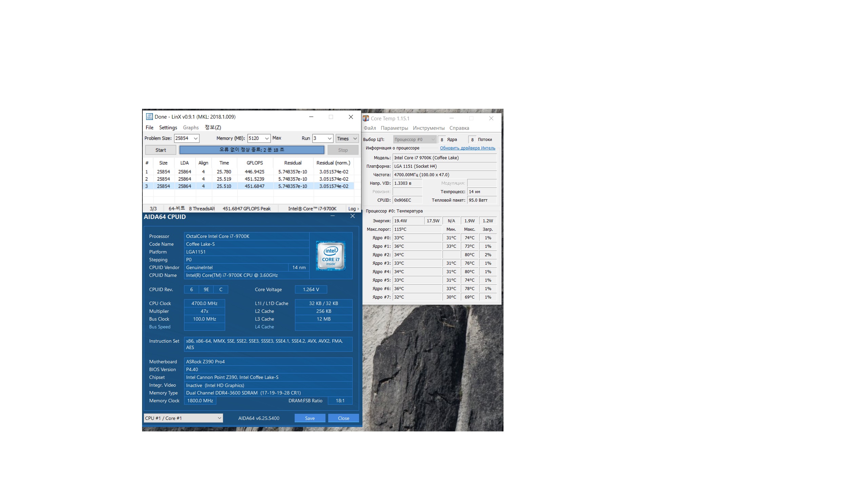This screenshot has width=868, height=488.
Task: Click the Обновить драйвера Интель link
Action: pos(467,148)
